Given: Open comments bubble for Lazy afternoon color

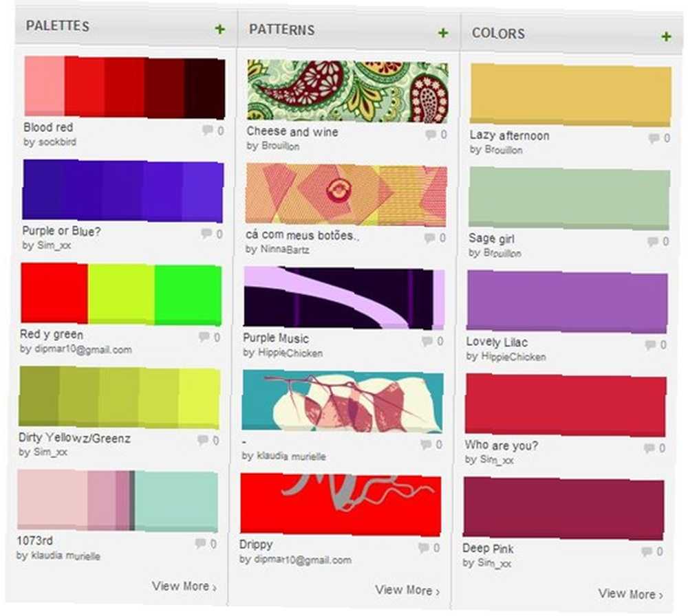Looking at the screenshot, I should (x=654, y=138).
